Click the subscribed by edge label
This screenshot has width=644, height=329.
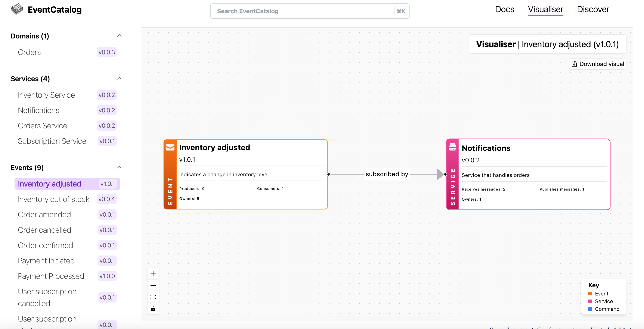(x=387, y=174)
